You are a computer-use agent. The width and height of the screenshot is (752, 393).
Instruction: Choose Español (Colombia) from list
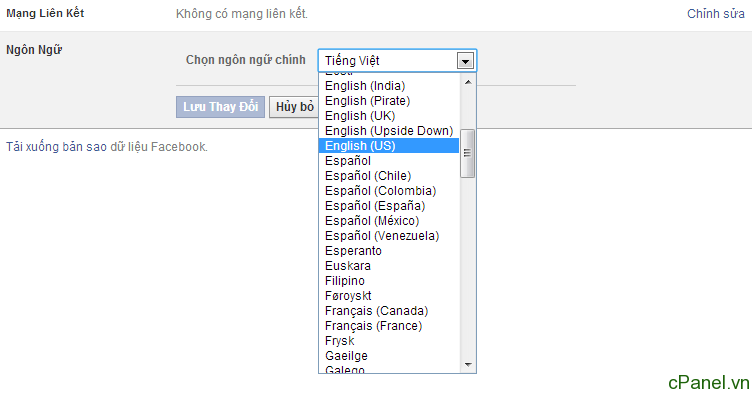tap(389, 191)
